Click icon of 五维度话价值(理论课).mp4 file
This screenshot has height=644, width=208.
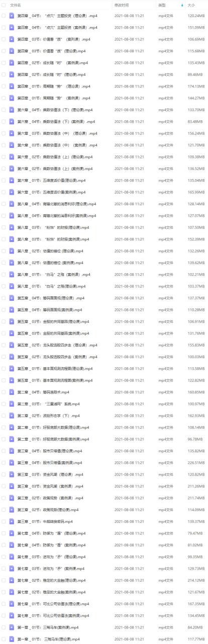(12, 180)
